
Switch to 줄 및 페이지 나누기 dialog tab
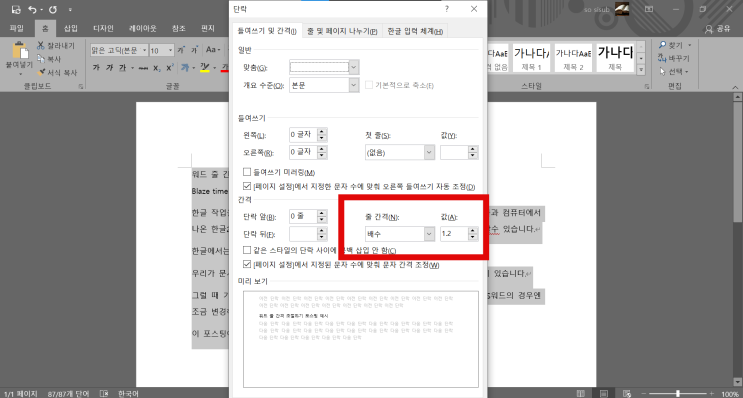pos(342,31)
